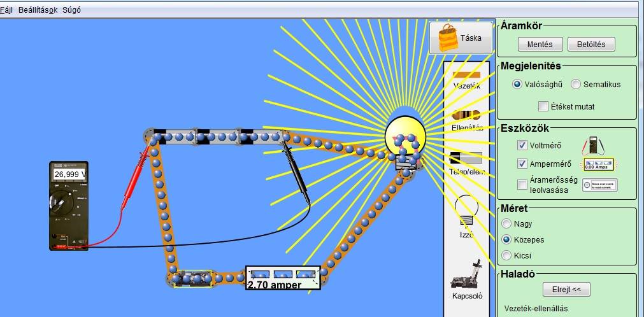This screenshot has height=317, width=644.
Task: Pick the Vezeték wire from the toolbox
Action: tap(466, 80)
